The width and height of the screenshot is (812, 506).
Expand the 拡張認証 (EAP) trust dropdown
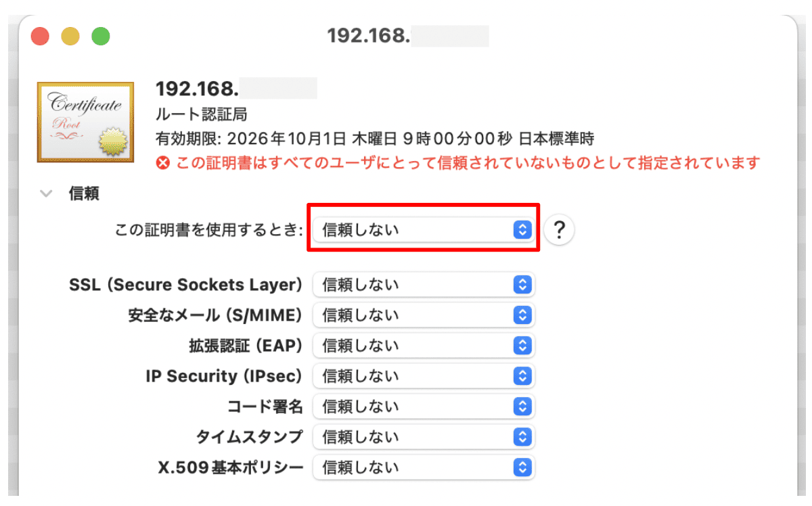tap(424, 346)
